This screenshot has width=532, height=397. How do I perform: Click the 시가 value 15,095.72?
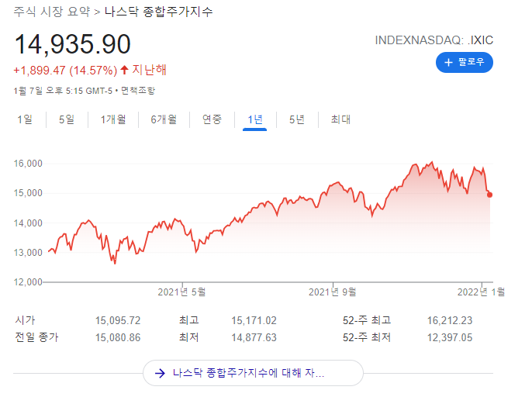pyautogui.click(x=118, y=320)
